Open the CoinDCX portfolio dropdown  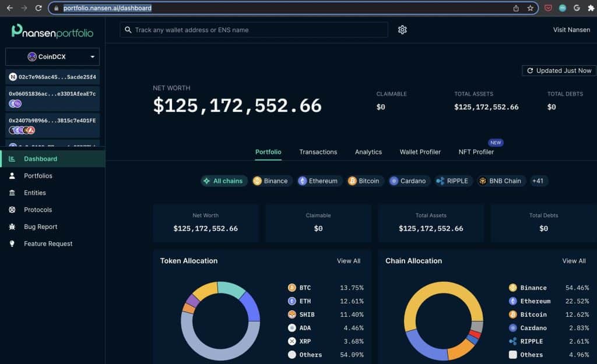(x=52, y=56)
